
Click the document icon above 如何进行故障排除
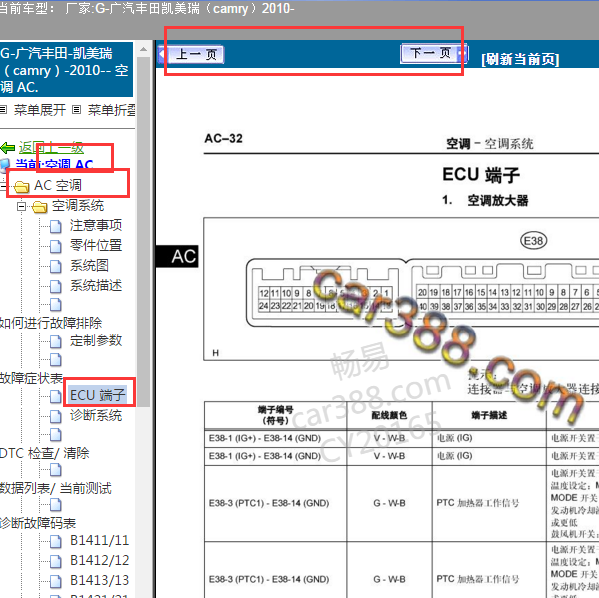[56, 305]
